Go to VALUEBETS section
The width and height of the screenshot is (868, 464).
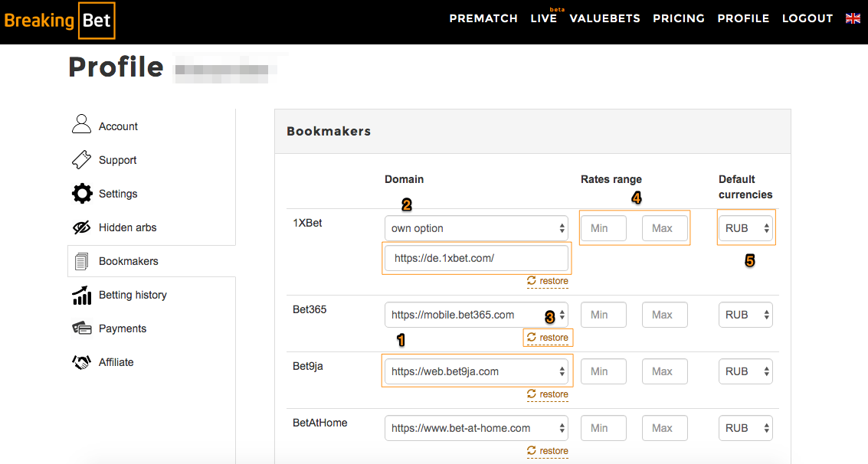604,19
